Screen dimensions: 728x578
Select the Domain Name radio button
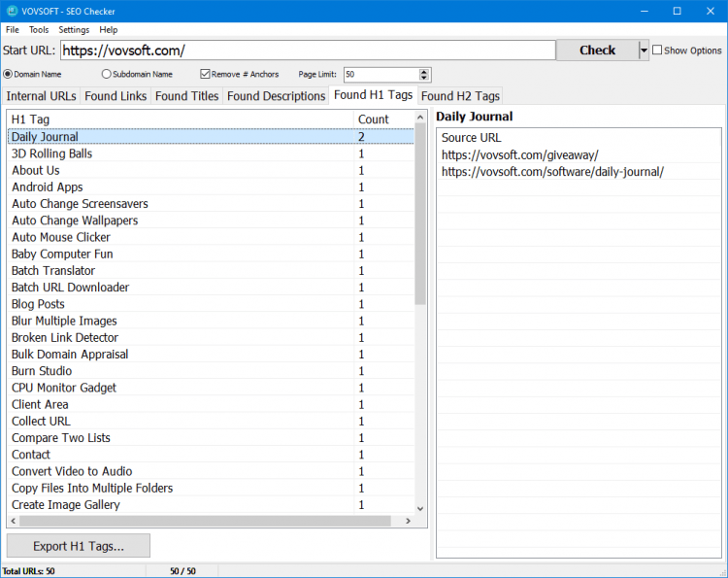tap(8, 74)
